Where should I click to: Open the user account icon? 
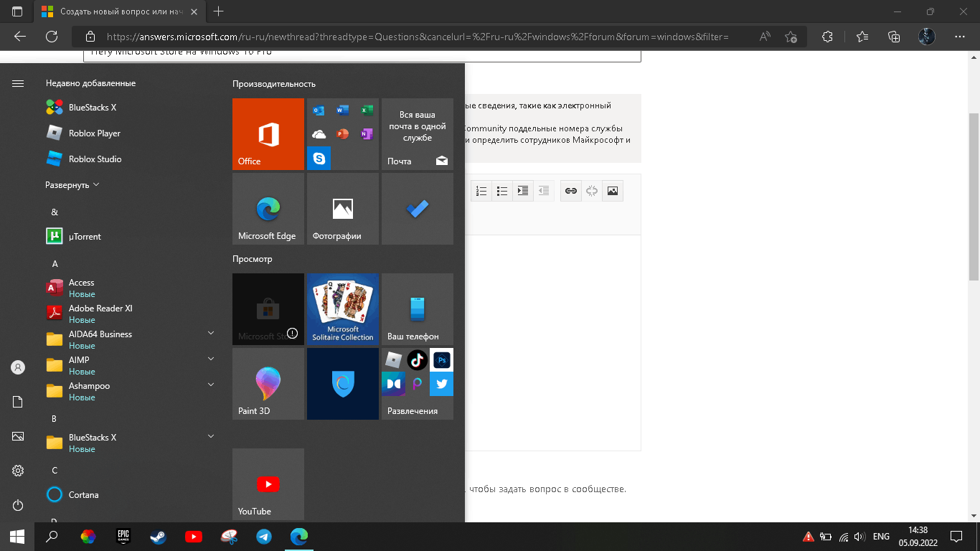coord(18,367)
